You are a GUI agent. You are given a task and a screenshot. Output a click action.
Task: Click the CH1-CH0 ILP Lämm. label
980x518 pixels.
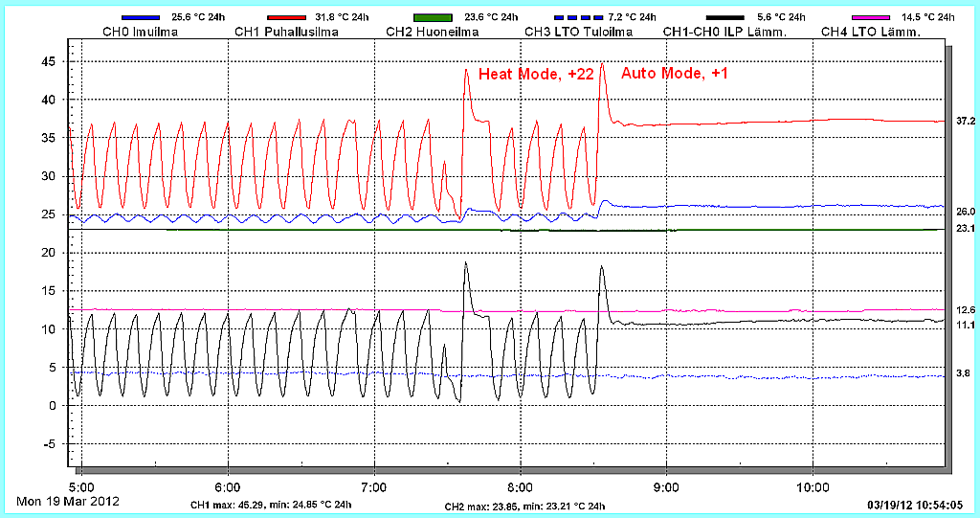point(724,32)
